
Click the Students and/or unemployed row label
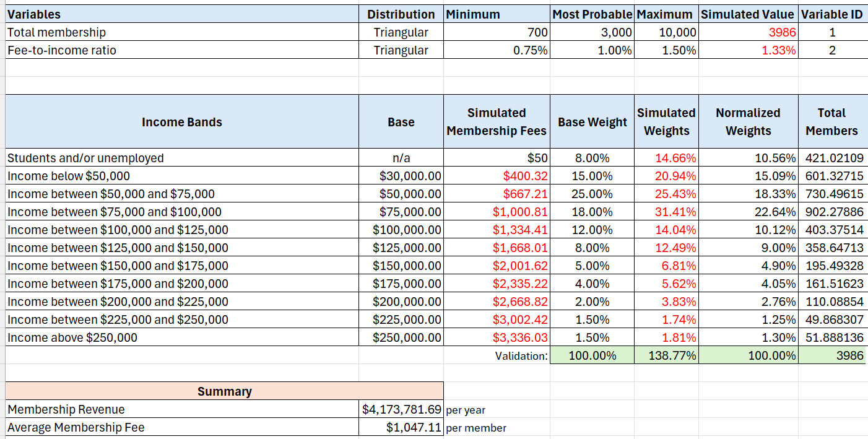click(x=85, y=158)
